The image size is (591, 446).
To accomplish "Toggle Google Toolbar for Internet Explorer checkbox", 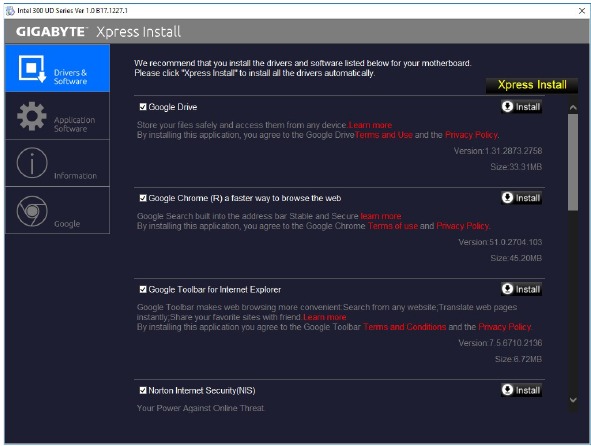I will click(x=143, y=289).
